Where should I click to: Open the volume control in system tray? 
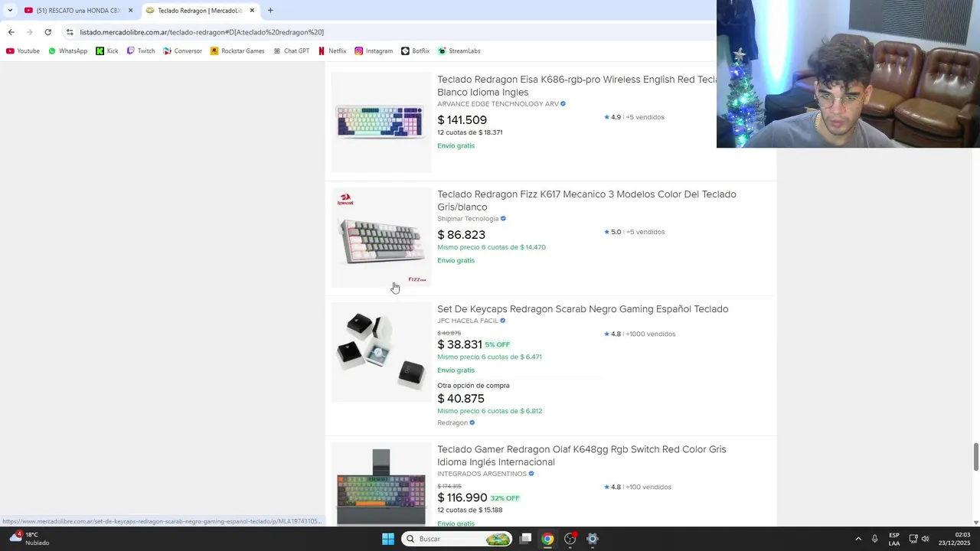pyautogui.click(x=925, y=539)
